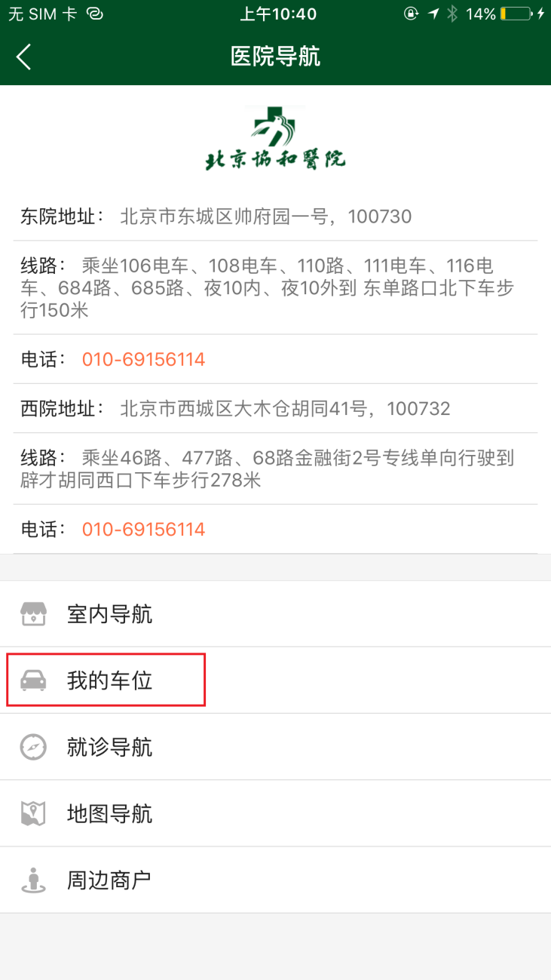This screenshot has width=551, height=980.
Task: Call the west campus phone number
Action: click(x=143, y=529)
